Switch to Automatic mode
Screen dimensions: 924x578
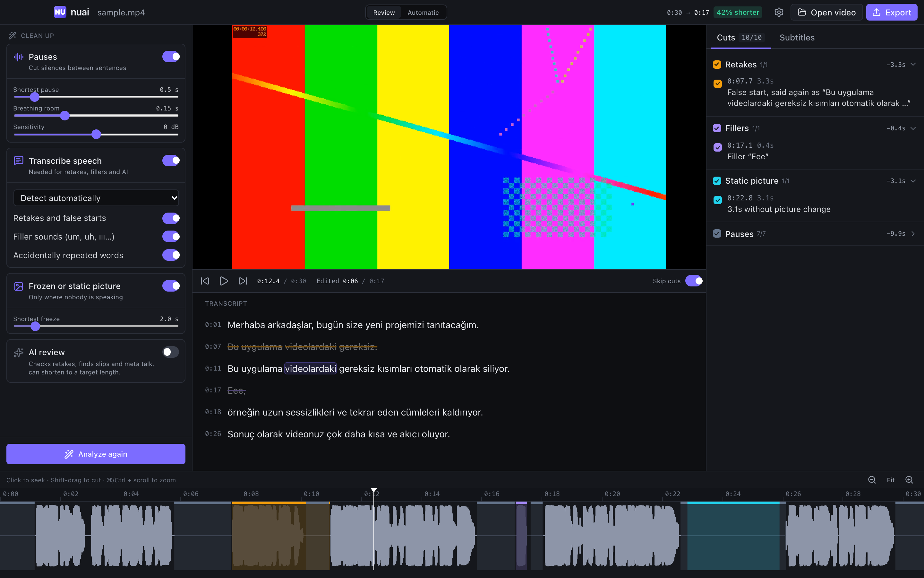point(423,13)
